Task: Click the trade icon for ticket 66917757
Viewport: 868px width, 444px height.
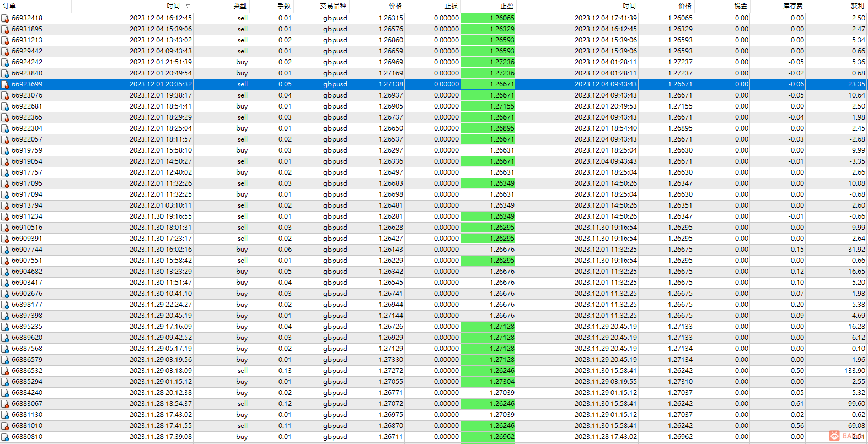Action: point(5,172)
